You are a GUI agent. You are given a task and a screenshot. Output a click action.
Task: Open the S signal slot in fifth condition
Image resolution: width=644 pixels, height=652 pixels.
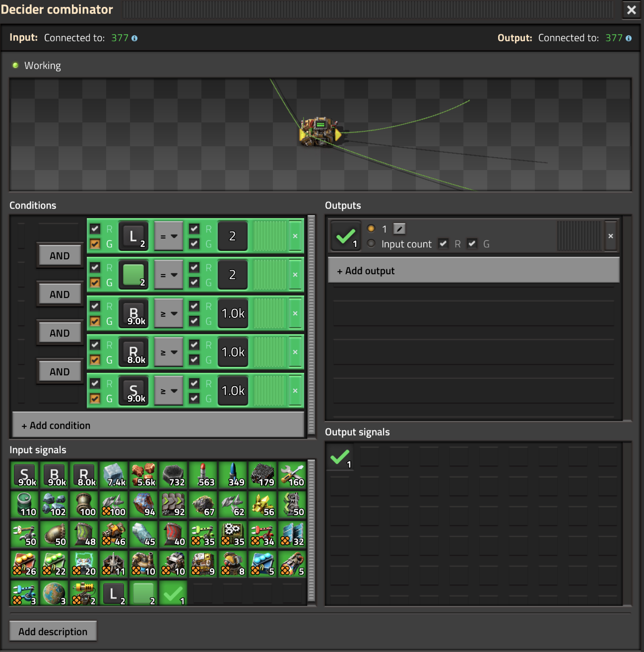pos(133,390)
